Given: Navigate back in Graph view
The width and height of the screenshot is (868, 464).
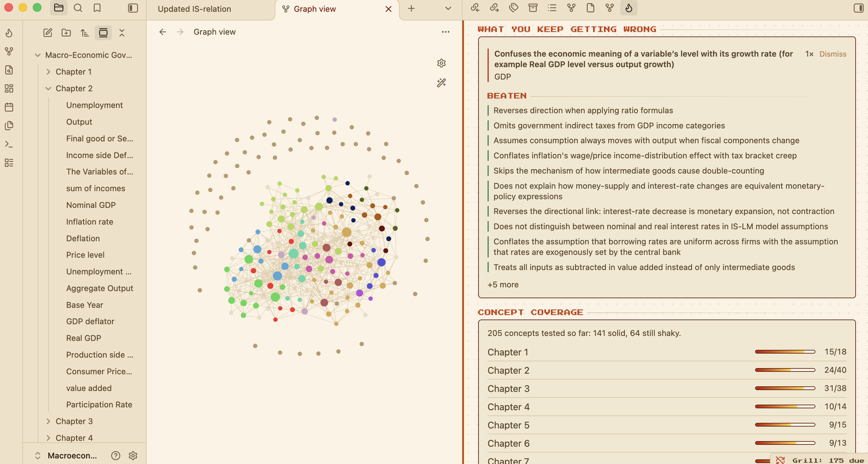Looking at the screenshot, I should coord(163,32).
